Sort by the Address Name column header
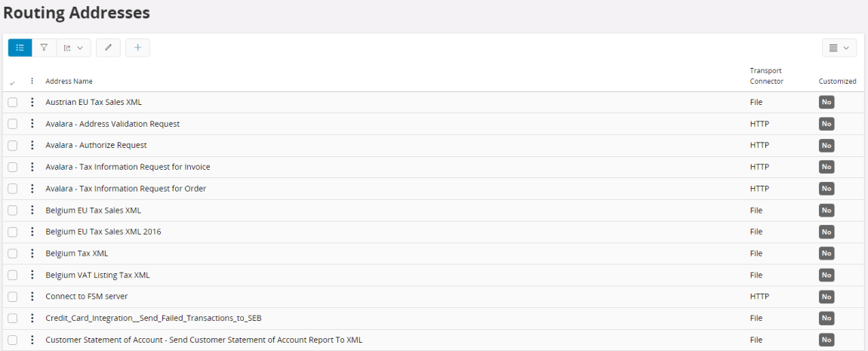868x351 pixels. (x=69, y=81)
